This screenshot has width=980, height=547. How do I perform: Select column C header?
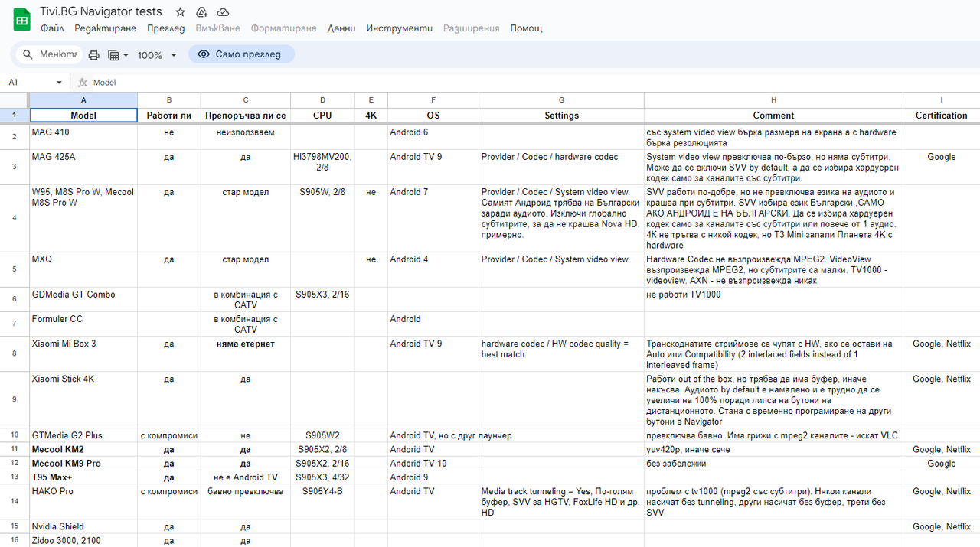pos(246,100)
